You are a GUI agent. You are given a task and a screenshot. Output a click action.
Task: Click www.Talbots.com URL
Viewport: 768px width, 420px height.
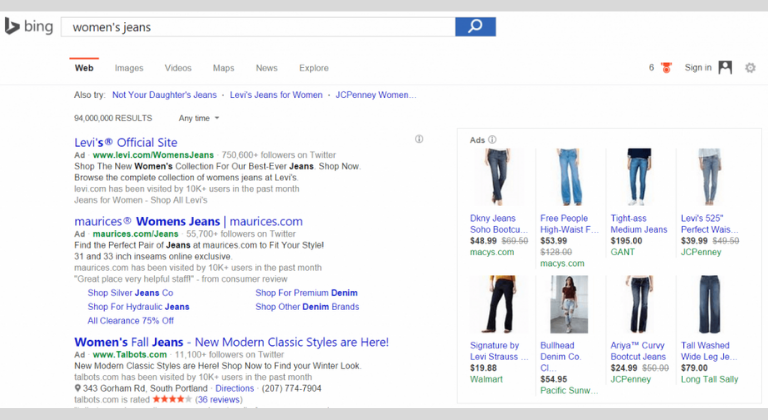pos(130,354)
